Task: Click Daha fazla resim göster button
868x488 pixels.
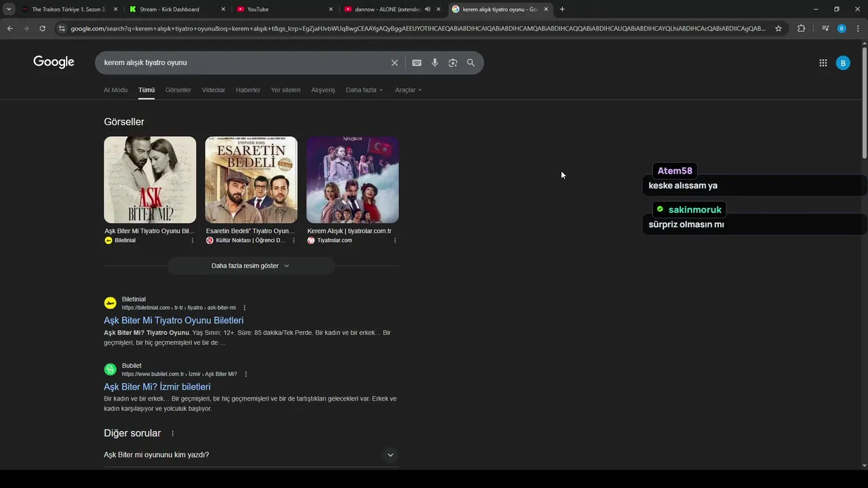Action: pyautogui.click(x=251, y=266)
